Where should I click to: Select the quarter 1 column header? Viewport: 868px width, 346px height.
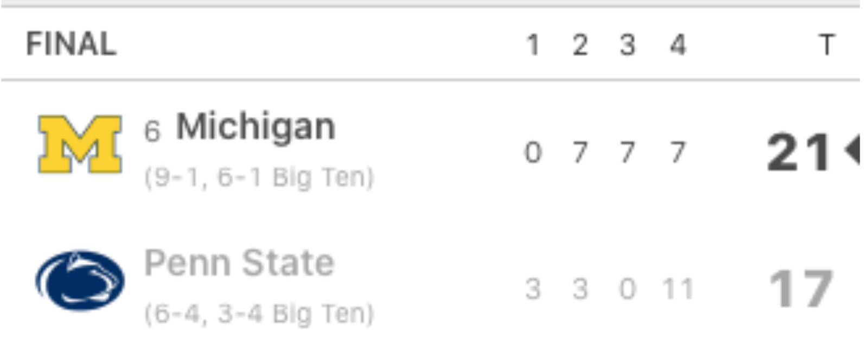pos(533,44)
